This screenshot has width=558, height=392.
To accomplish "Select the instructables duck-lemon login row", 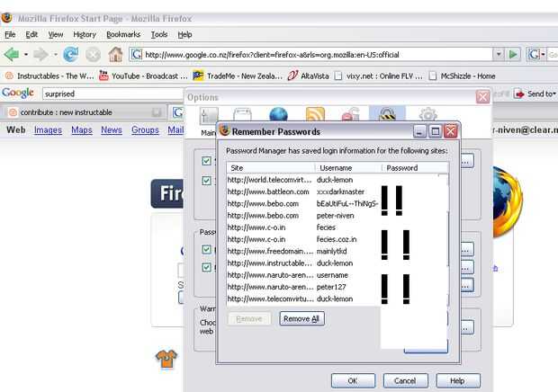I will click(x=337, y=263).
